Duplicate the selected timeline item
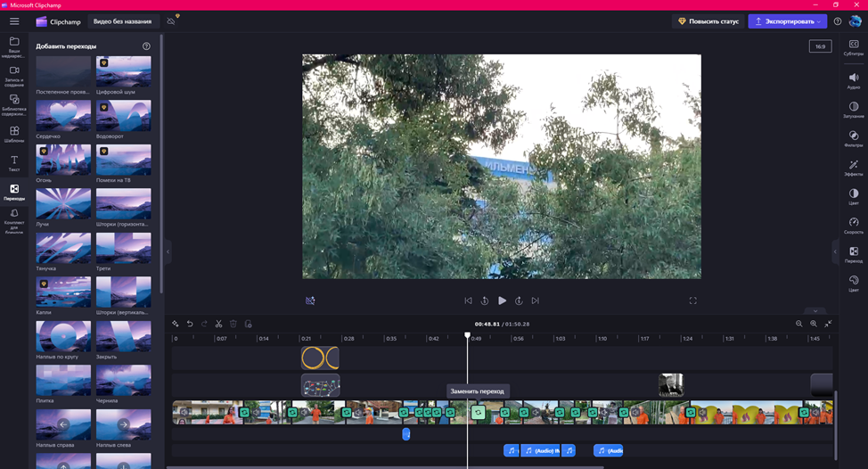 click(x=248, y=324)
